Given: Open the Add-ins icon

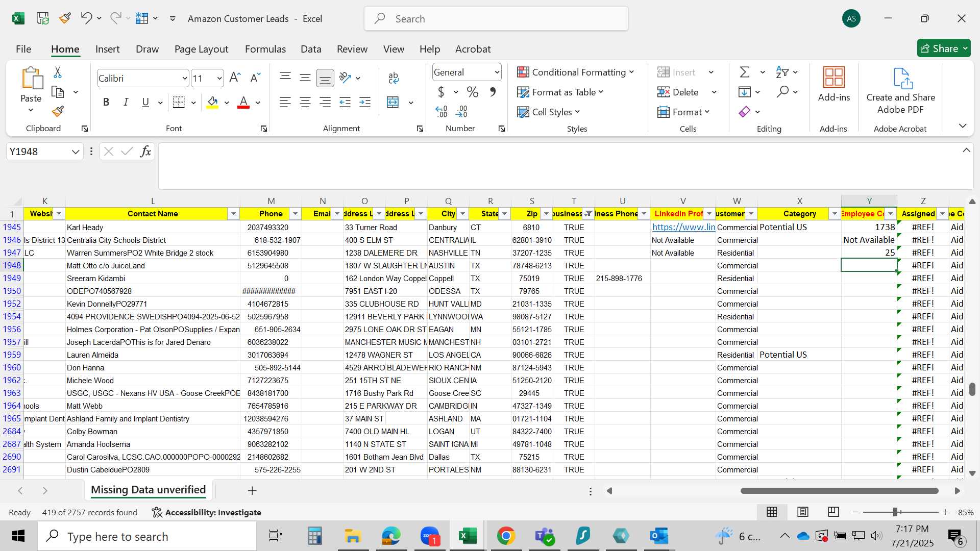Looking at the screenshot, I should [x=834, y=78].
